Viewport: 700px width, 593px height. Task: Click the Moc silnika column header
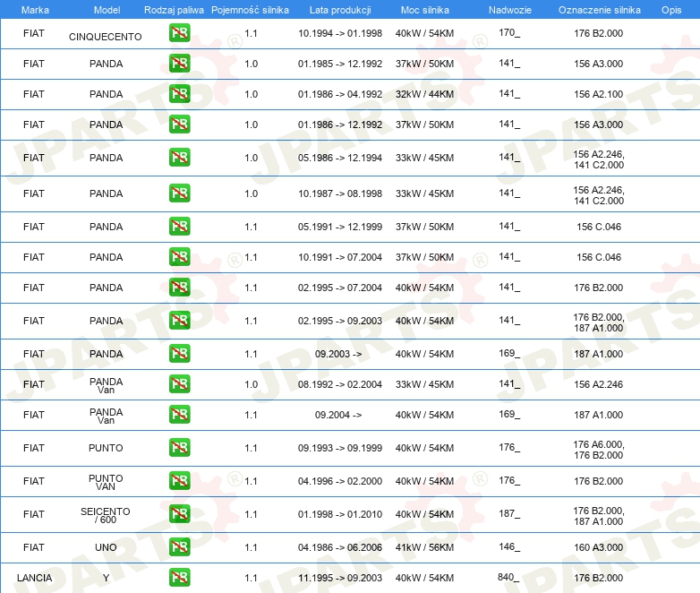tap(424, 10)
